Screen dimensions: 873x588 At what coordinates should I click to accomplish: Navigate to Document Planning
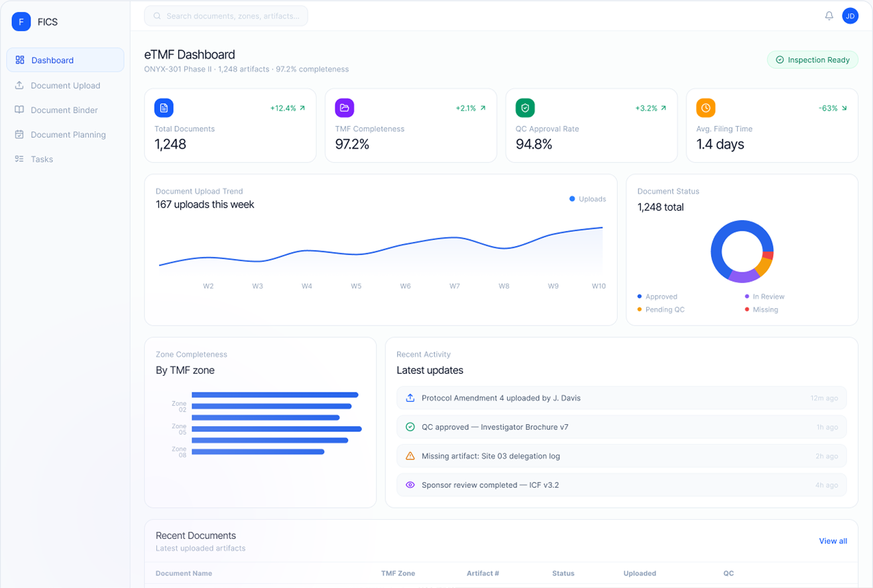[x=68, y=135]
